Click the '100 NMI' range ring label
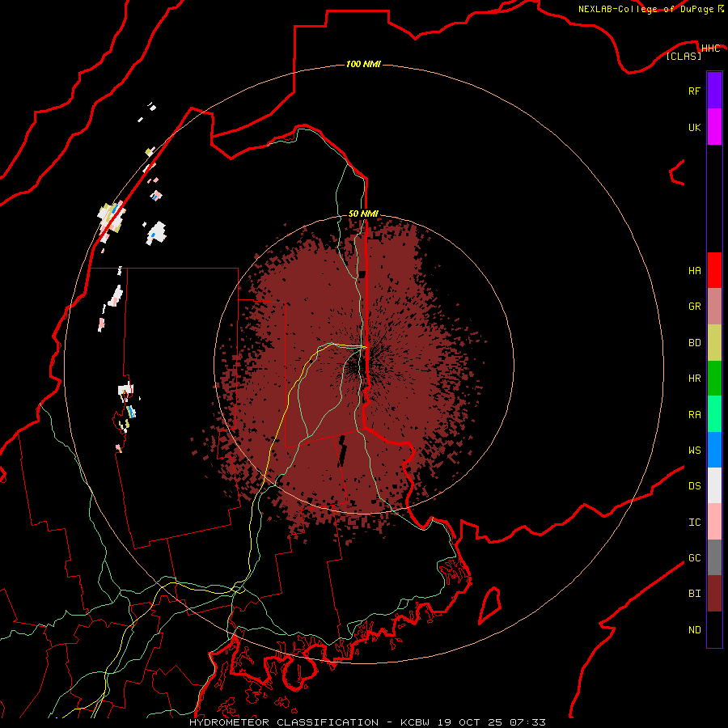Viewport: 728px width, 728px height. coord(363,64)
